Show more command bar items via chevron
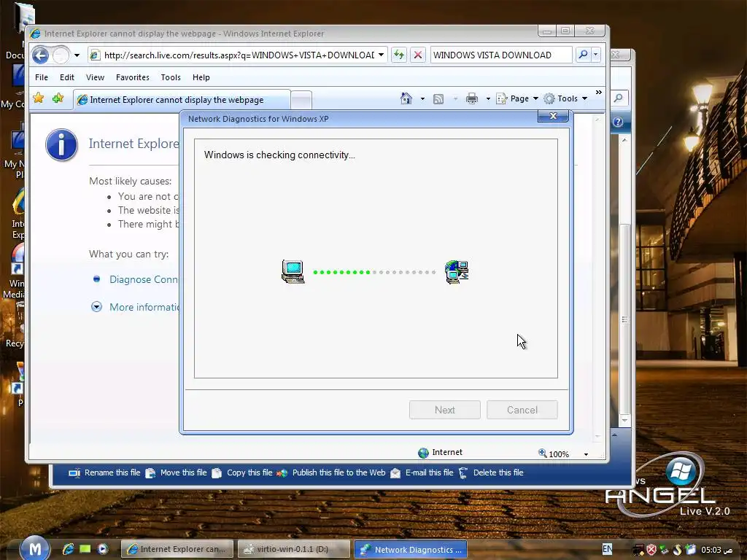Image resolution: width=747 pixels, height=560 pixels. coord(598,93)
